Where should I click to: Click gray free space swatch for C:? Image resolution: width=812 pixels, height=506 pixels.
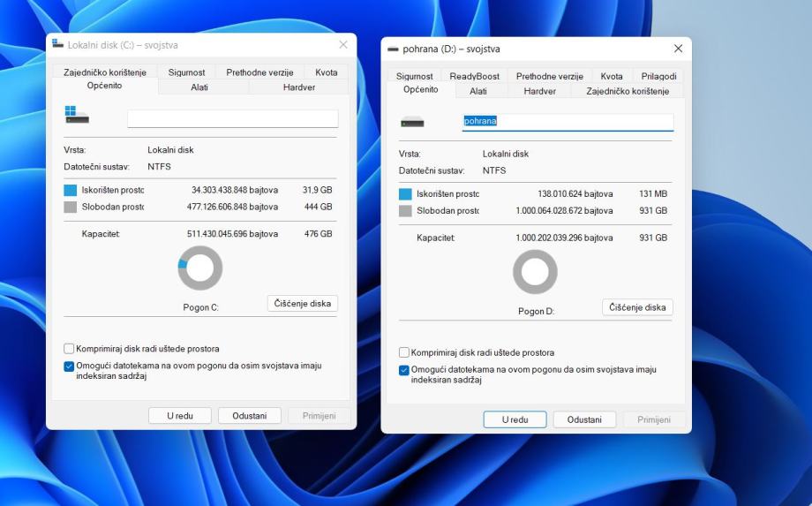click(70, 208)
